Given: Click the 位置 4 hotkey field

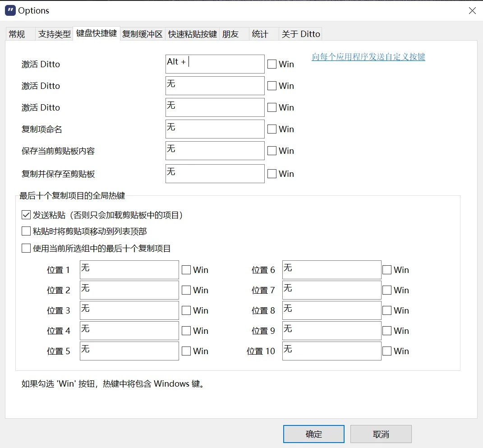Looking at the screenshot, I should 129,331.
